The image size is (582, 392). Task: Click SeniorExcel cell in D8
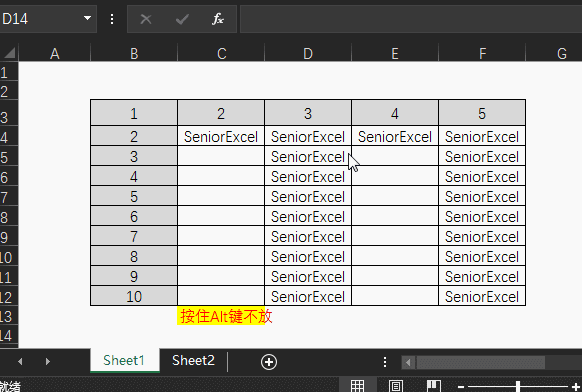click(308, 216)
